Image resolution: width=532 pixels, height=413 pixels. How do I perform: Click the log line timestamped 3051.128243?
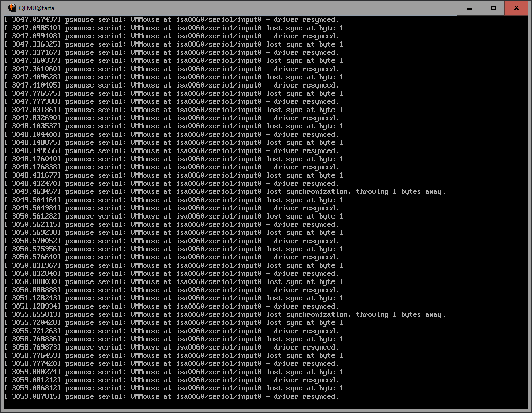[173, 298]
